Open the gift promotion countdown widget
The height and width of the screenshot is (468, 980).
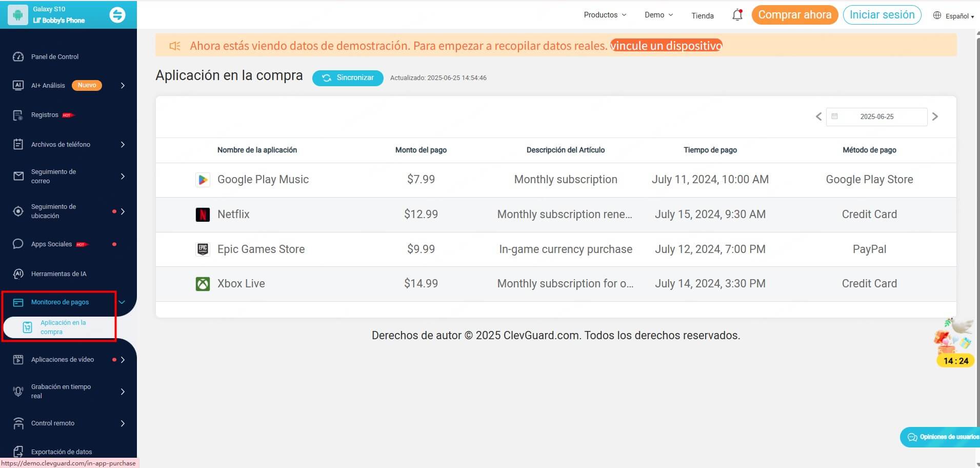pos(955,342)
